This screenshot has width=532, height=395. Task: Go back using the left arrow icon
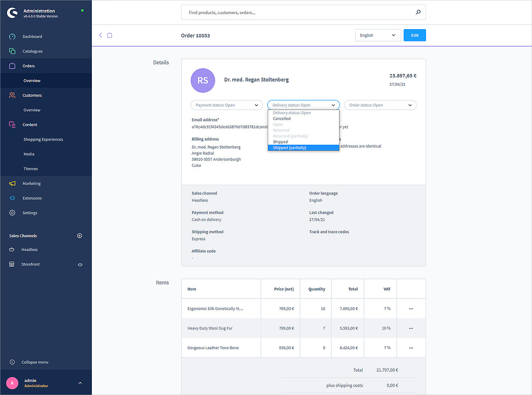pyautogui.click(x=101, y=35)
